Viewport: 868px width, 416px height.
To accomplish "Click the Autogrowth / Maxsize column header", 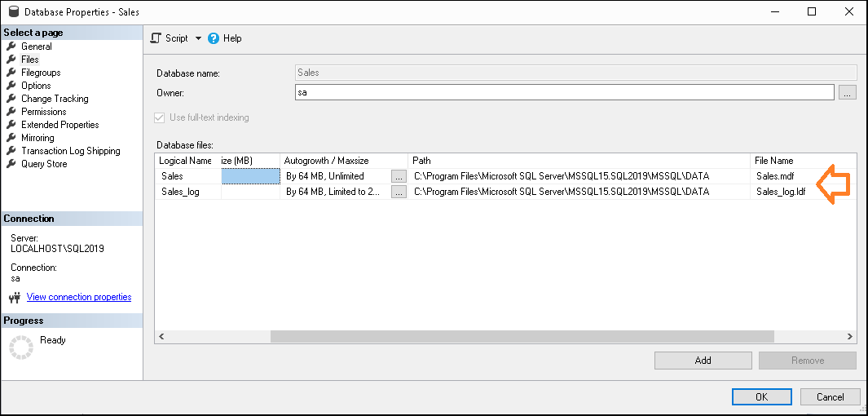I will point(344,161).
